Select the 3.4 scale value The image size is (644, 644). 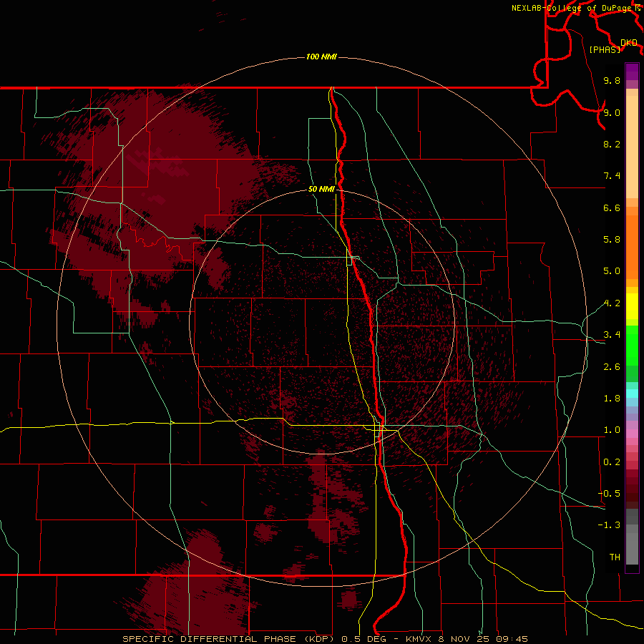coord(612,335)
